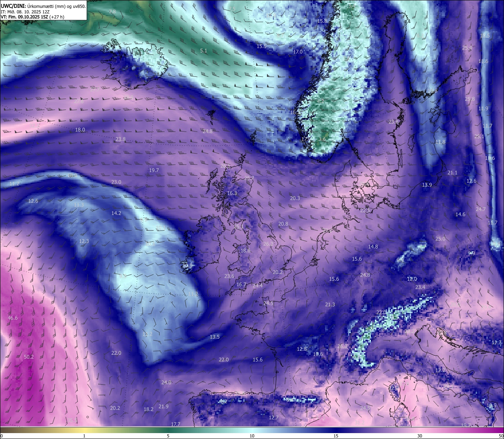Click the 23.0 value label
This screenshot has height=439, width=504.
(x=116, y=182)
